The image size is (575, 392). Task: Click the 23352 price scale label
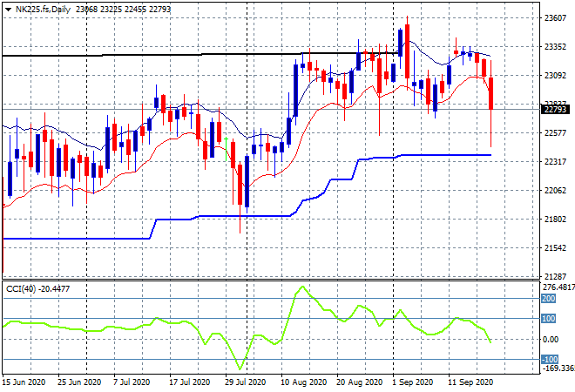click(x=555, y=46)
